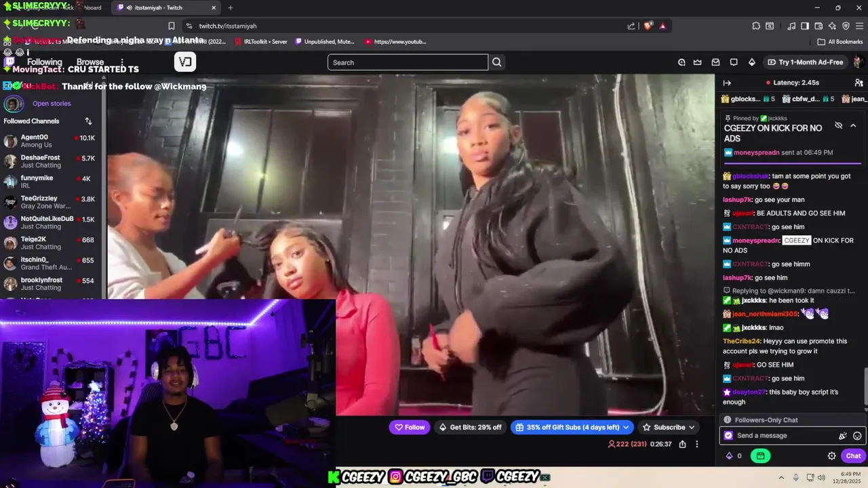Open the Leo AI sparkle icon
This screenshot has height=488, width=868.
pos(832,26)
